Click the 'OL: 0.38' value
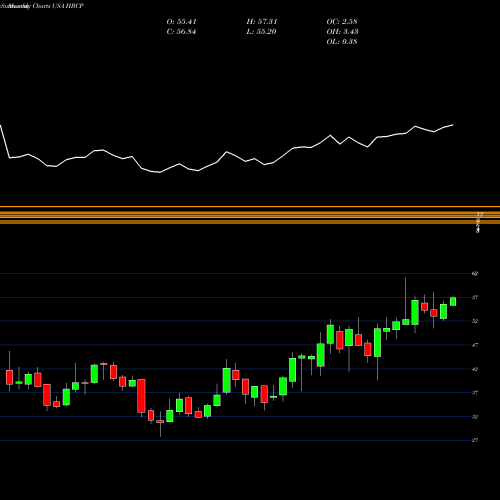The width and height of the screenshot is (500, 500). (342, 42)
